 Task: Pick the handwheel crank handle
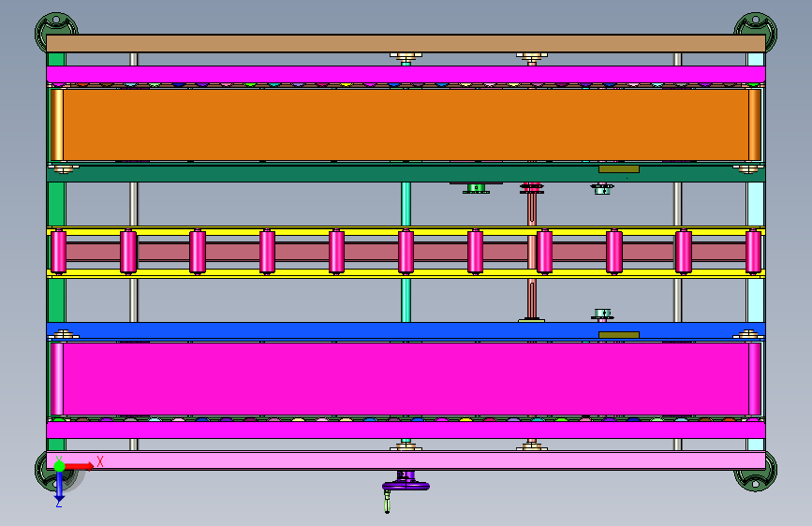click(387, 503)
